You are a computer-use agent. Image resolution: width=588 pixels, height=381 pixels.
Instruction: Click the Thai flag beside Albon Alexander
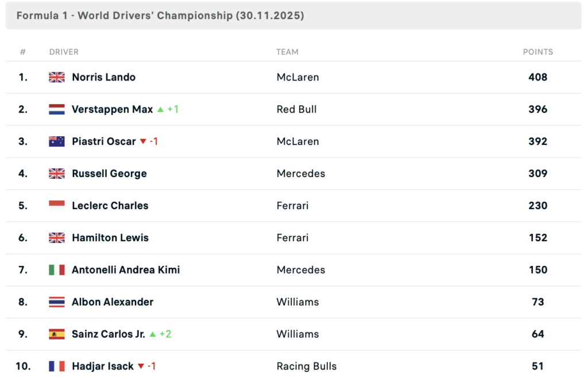(57, 302)
